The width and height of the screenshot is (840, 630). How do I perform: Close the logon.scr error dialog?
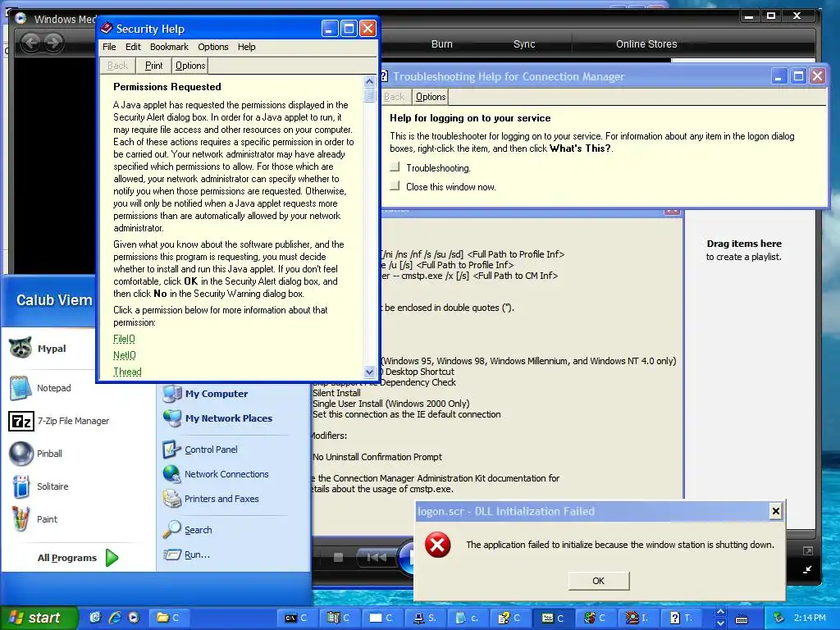pyautogui.click(x=776, y=511)
